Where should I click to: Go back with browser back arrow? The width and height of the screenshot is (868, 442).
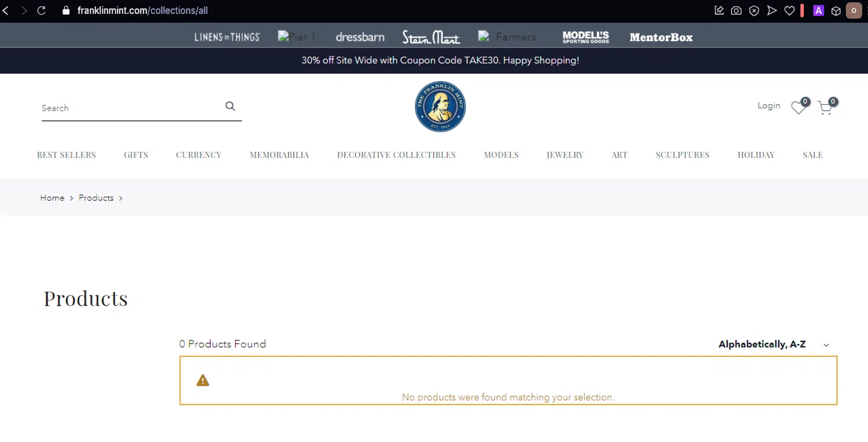pyautogui.click(x=6, y=10)
